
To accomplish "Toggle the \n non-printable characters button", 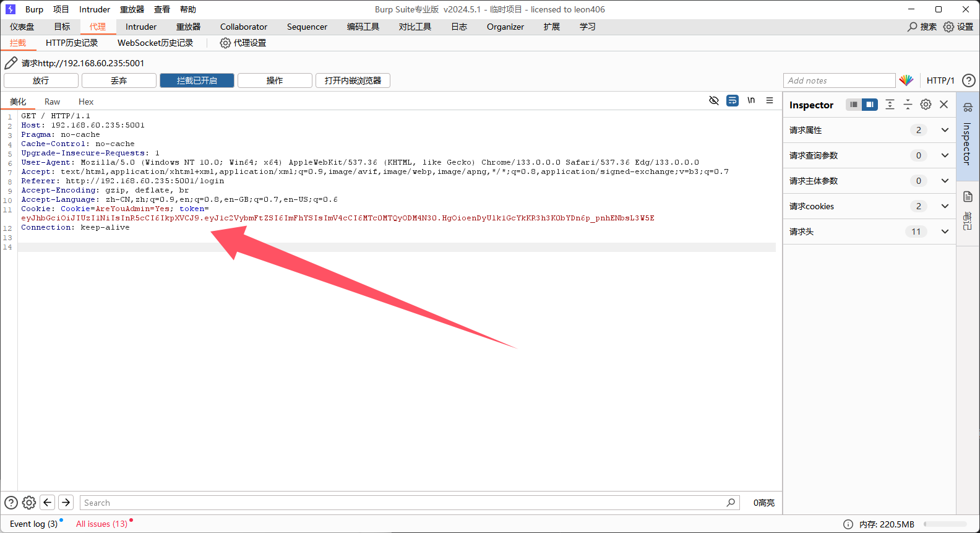I will click(751, 100).
